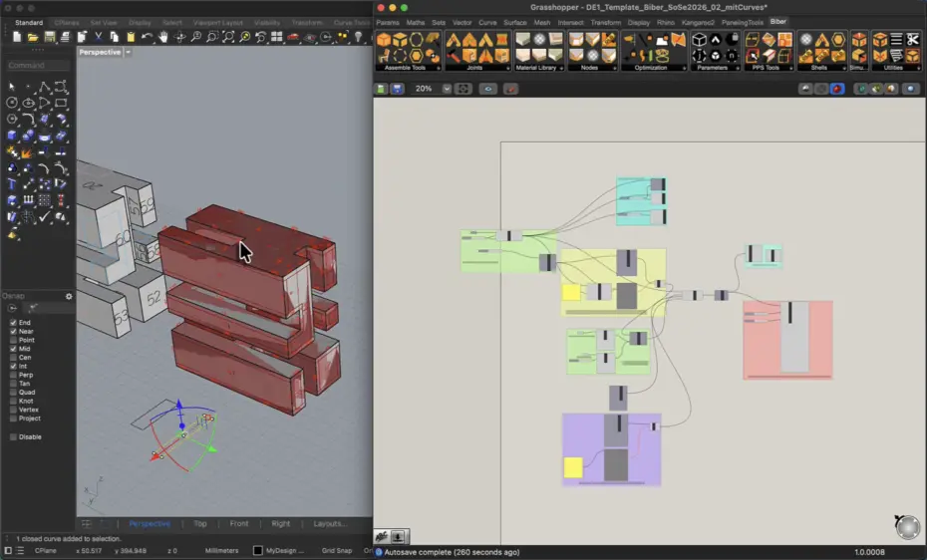Click the MyDesign layer black color swatch
Image resolution: width=927 pixels, height=560 pixels.
pos(258,551)
